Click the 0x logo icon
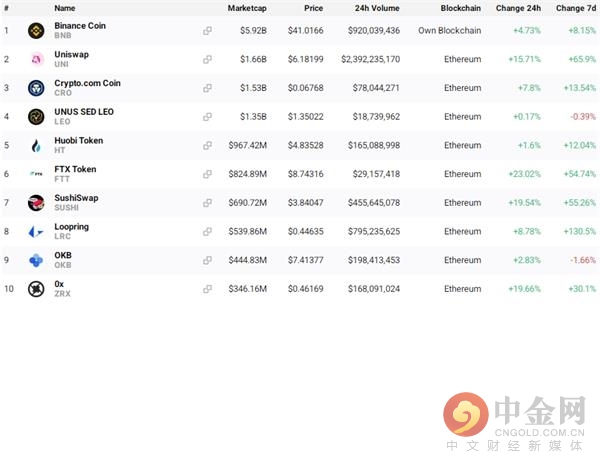 point(36,289)
